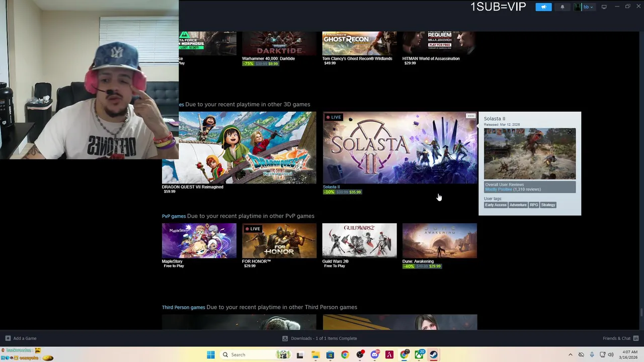Click the microphone tray icon
Viewport: 644px width, 362px height.
tap(592, 355)
